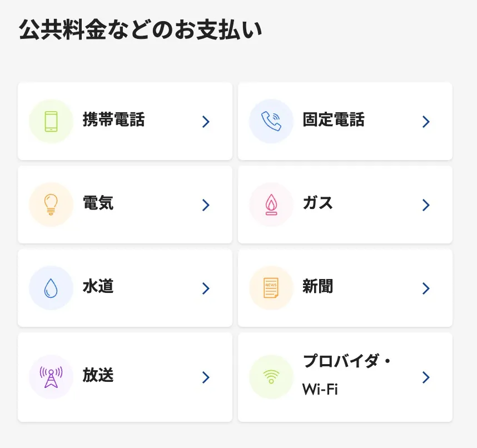Choose the 水道 text label
The height and width of the screenshot is (448, 477).
(98, 286)
